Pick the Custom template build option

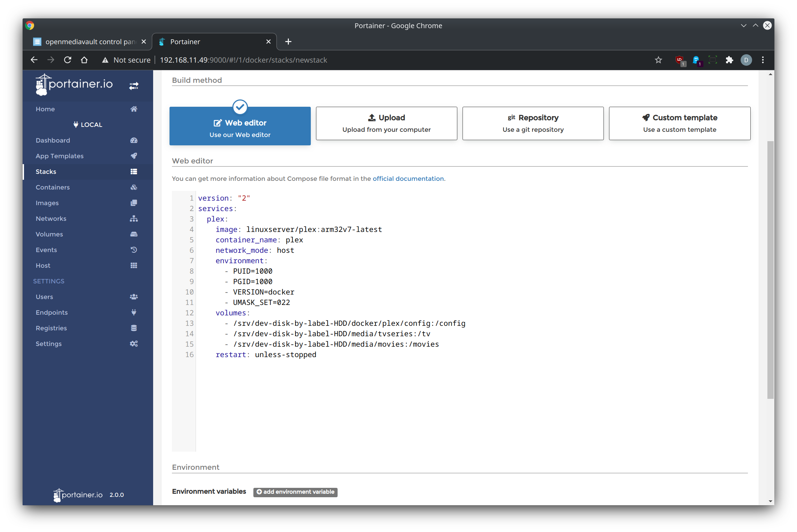(x=679, y=123)
